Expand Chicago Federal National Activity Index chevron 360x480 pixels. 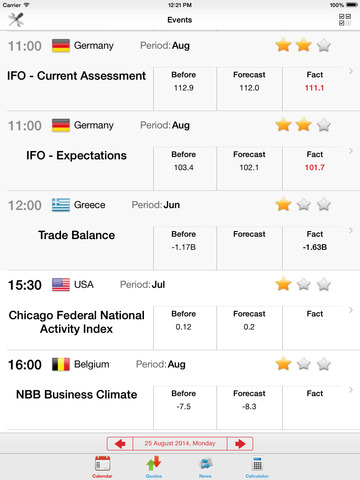pos(351,310)
